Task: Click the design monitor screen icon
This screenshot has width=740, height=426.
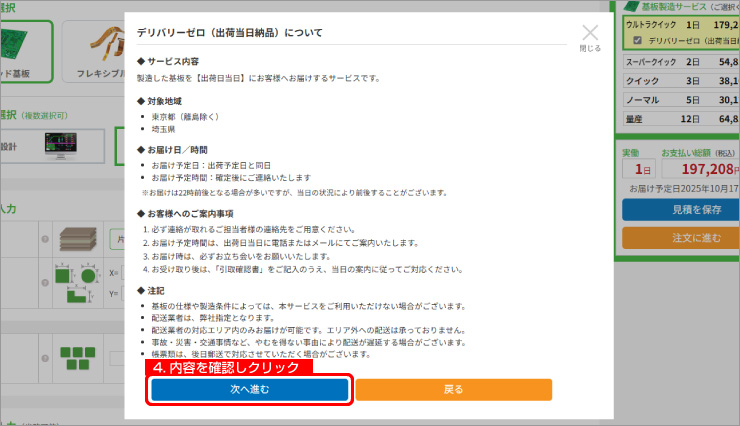Action: [x=65, y=147]
